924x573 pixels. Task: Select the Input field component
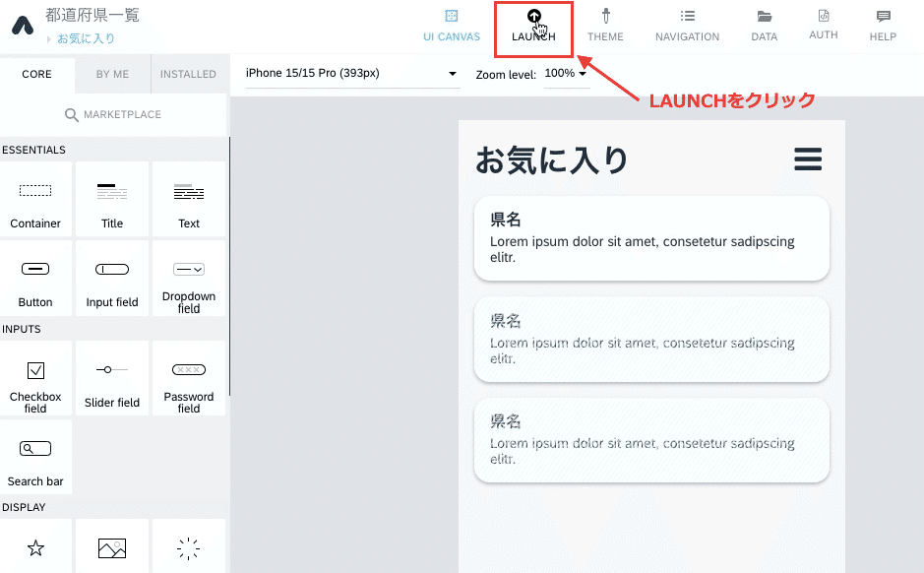112,278
